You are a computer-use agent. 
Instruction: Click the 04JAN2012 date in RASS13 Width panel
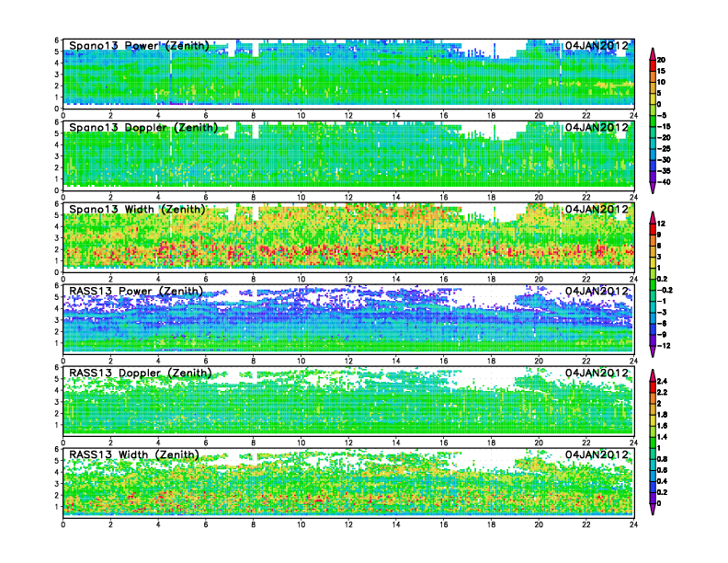(597, 454)
